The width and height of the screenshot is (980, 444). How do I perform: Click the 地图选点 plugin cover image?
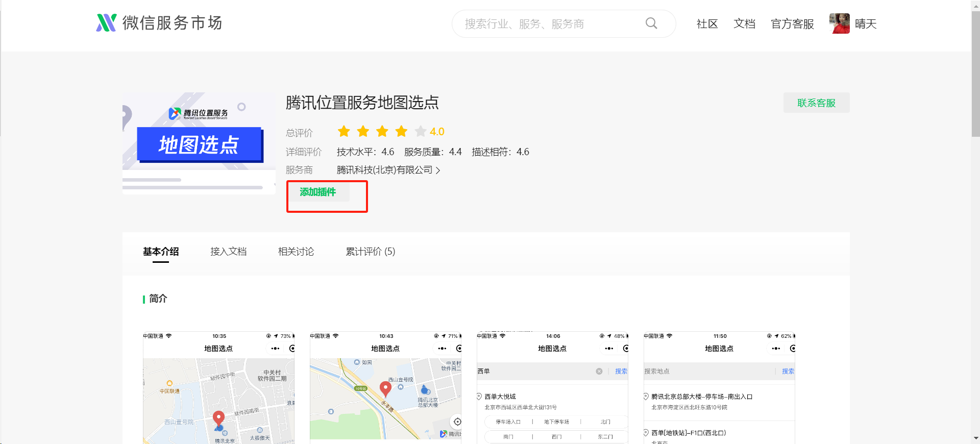(x=199, y=143)
